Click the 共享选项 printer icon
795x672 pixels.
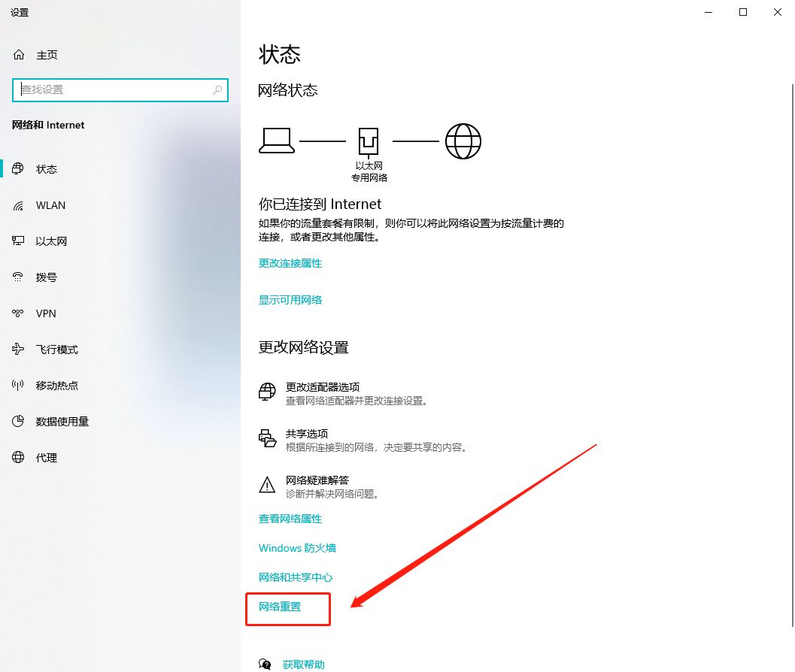267,438
